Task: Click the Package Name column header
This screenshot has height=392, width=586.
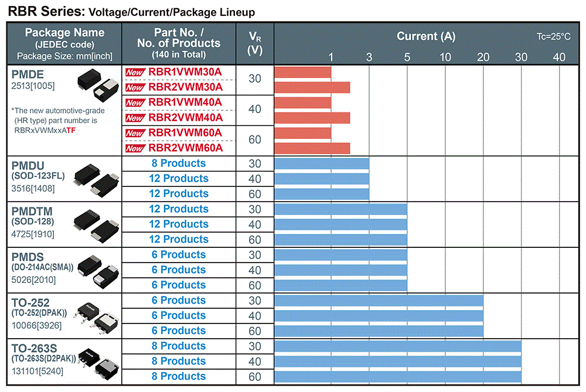Action: 64,44
